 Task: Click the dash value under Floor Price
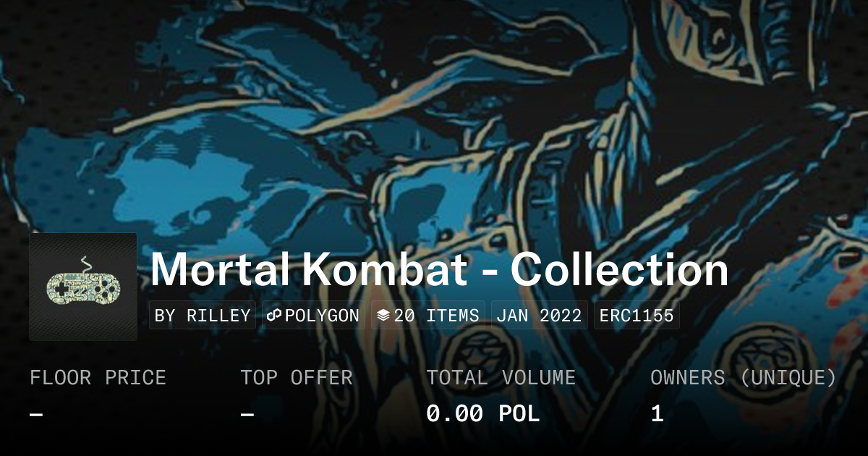click(36, 414)
